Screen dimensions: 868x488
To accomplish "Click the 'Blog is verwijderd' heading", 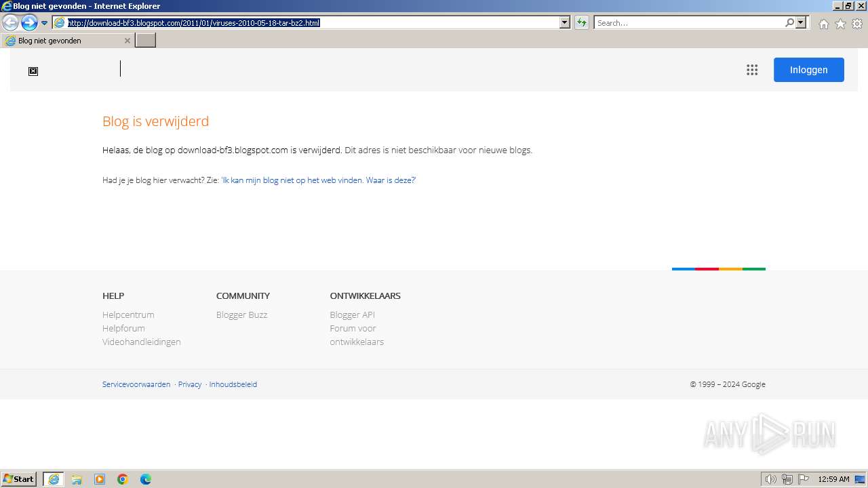I will [x=155, y=121].
